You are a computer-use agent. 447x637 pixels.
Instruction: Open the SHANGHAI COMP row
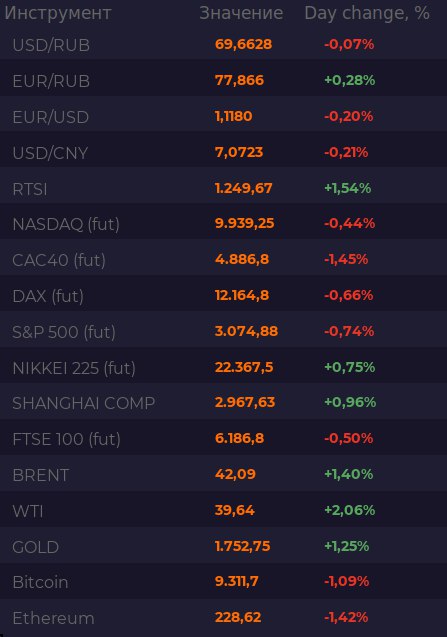224,403
